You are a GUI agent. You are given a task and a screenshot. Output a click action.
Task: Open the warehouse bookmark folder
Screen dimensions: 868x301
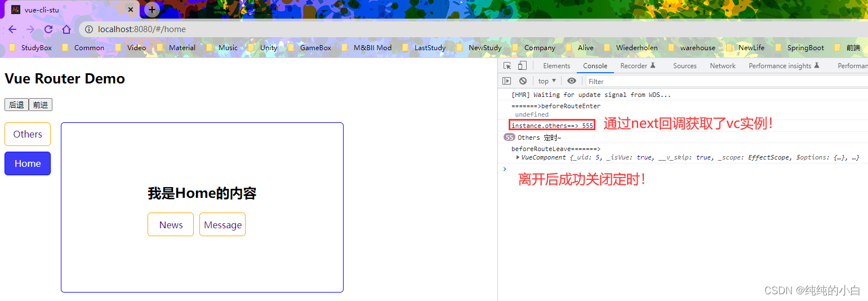coord(691,48)
